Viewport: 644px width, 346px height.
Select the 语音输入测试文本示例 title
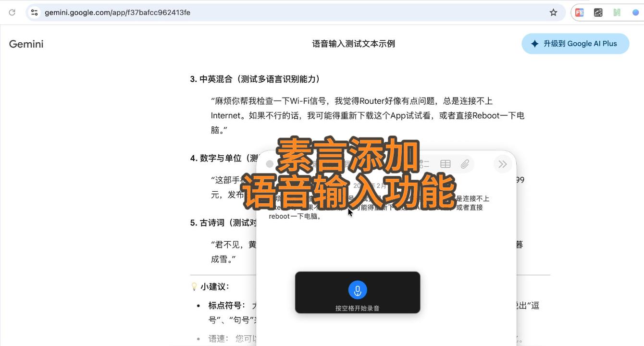pos(353,43)
